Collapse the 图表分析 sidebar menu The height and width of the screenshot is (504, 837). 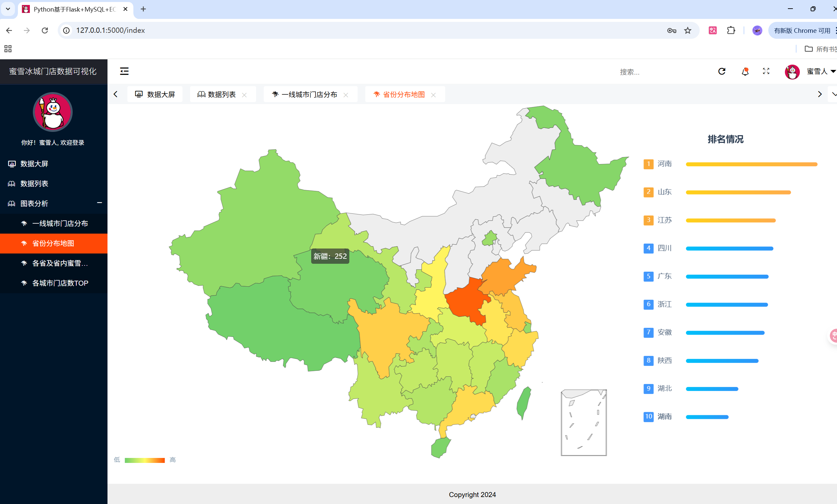99,203
